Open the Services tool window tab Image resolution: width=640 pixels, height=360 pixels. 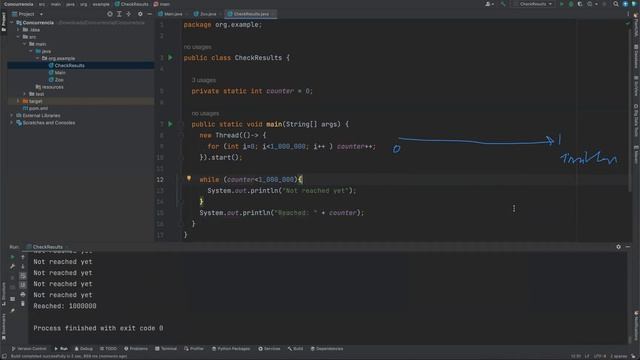tap(269, 349)
